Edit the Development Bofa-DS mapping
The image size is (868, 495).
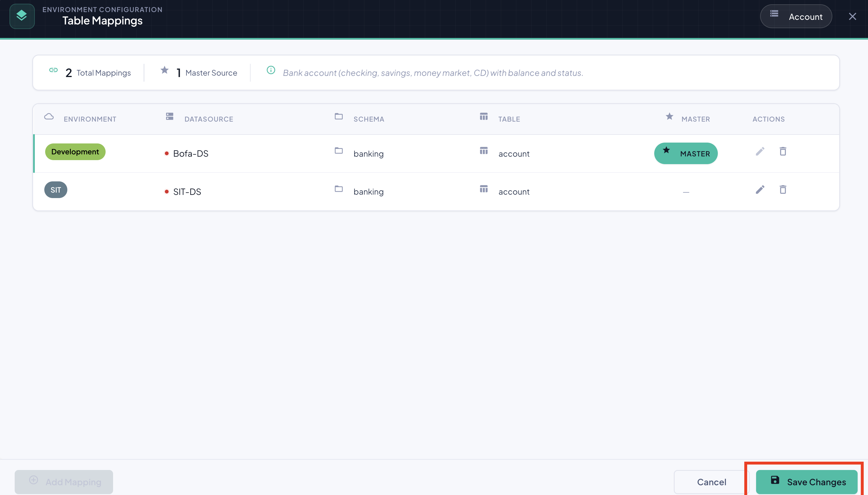tap(760, 151)
